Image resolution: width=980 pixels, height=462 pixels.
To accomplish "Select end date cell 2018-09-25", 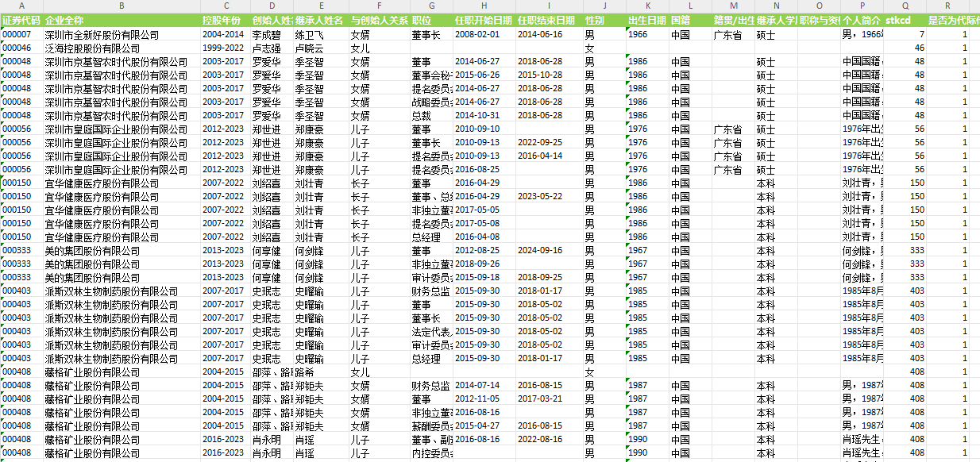I will tap(549, 278).
